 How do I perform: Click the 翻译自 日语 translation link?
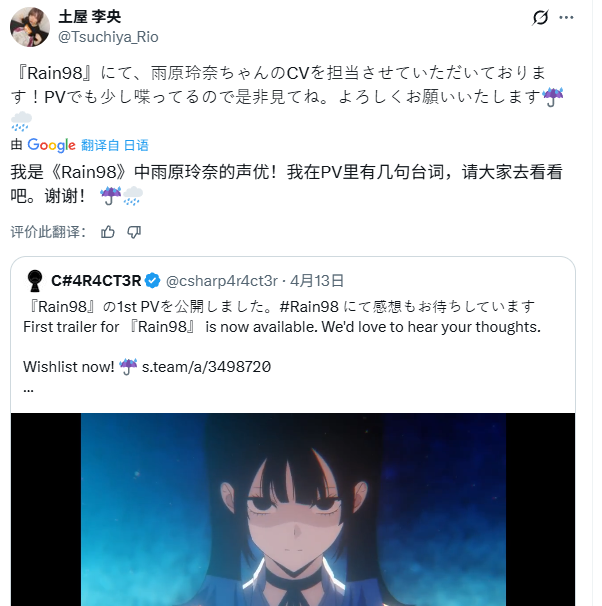point(115,145)
